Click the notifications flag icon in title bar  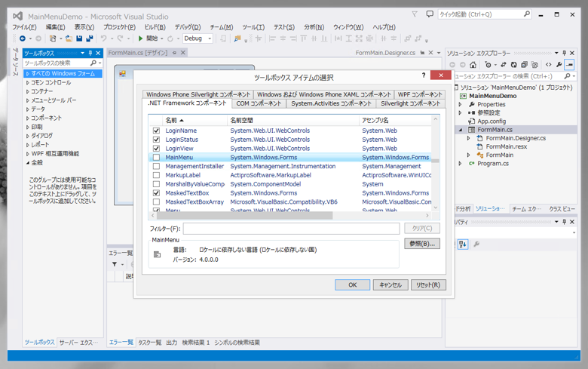[x=415, y=14]
